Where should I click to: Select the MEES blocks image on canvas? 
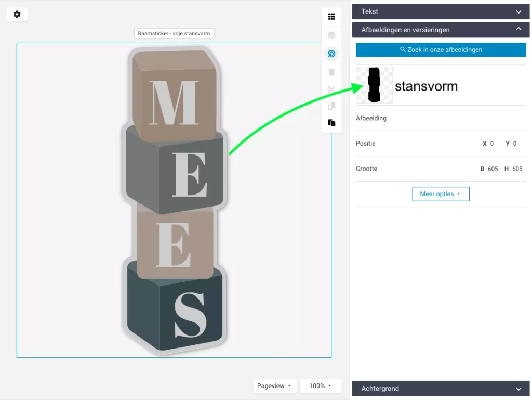pos(174,200)
